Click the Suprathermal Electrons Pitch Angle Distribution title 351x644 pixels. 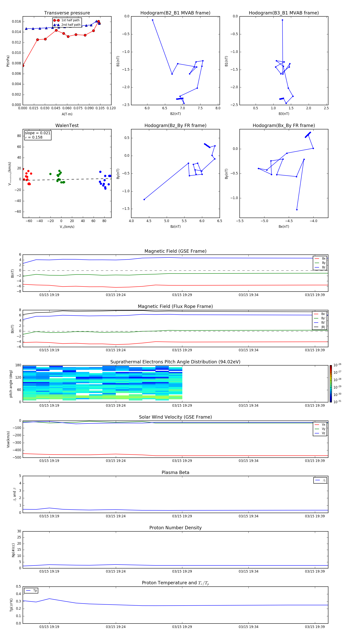tap(175, 362)
